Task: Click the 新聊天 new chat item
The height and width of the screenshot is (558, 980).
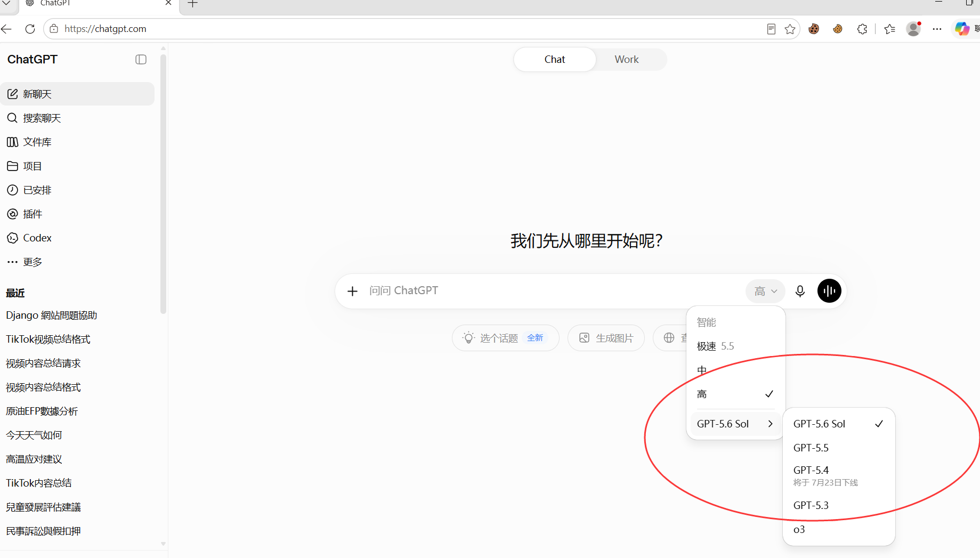Action: [x=78, y=94]
